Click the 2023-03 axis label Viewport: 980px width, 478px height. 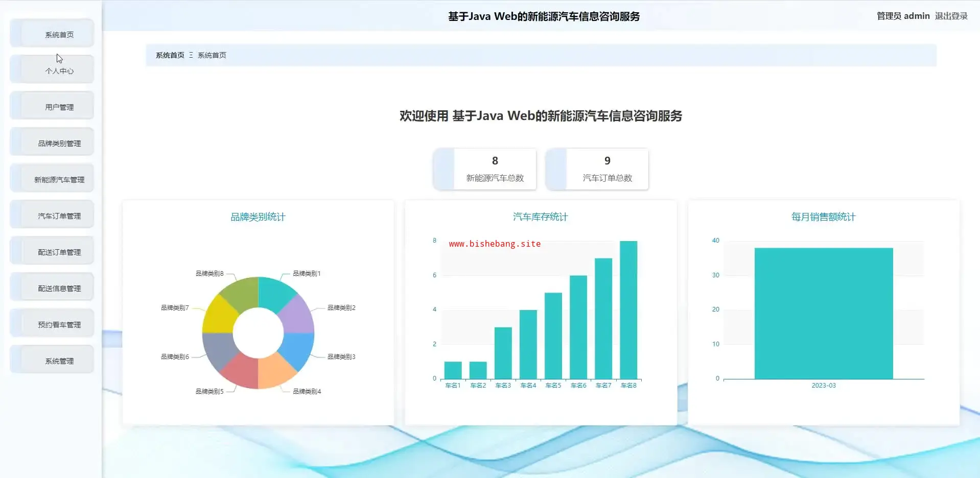coord(823,386)
